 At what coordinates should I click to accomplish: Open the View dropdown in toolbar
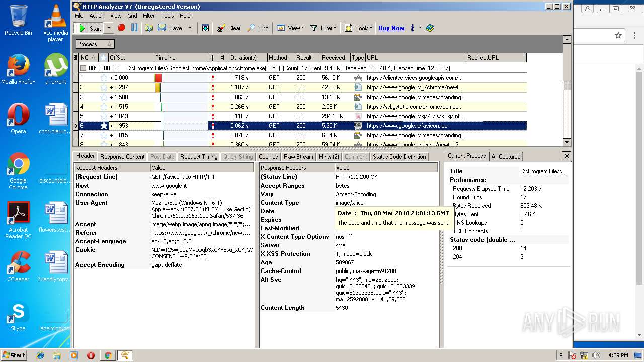290,28
